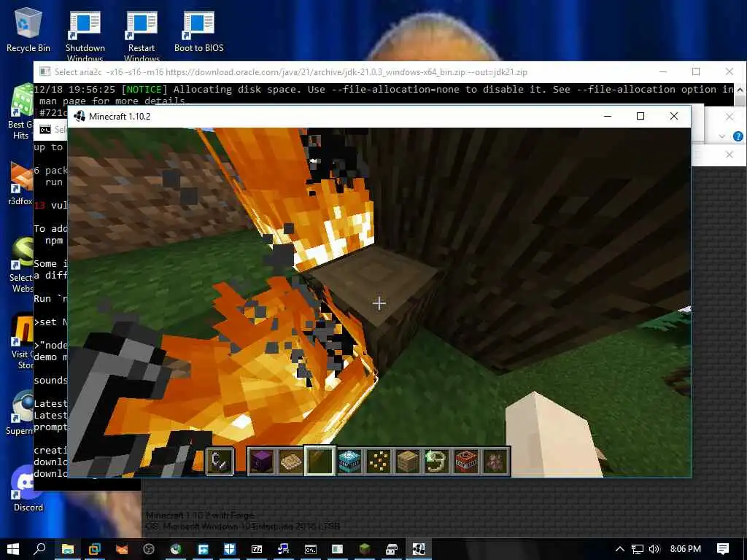Open the VirtualBox-style taskbar icon
Viewport: 747px width, 560px height.
click(x=94, y=549)
